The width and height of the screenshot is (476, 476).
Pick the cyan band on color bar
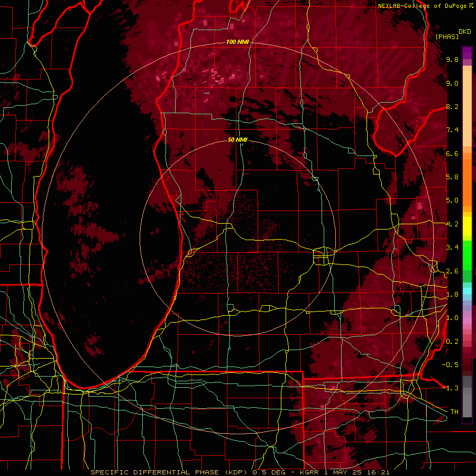pos(467,290)
